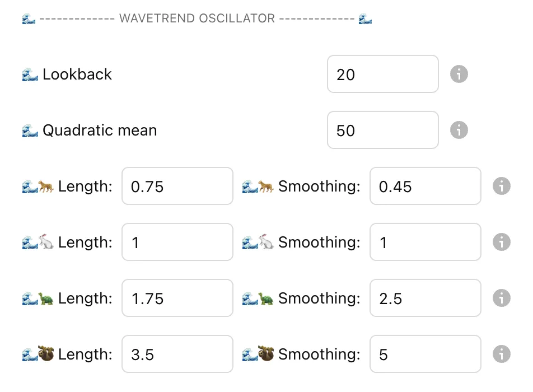533x392 pixels.
Task: Show the Lookback info tooltip icon
Action: click(x=459, y=74)
